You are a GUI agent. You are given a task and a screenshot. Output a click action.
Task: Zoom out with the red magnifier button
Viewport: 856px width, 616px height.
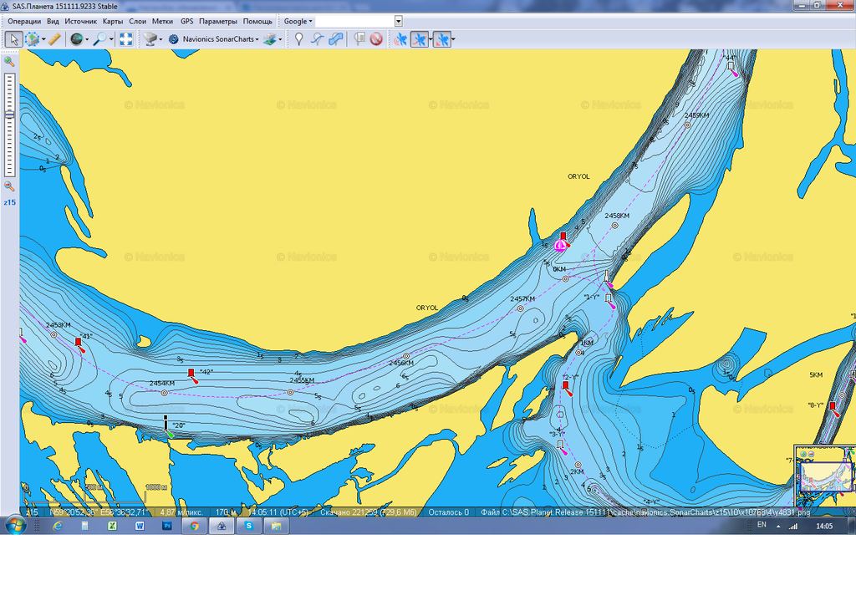(x=9, y=186)
